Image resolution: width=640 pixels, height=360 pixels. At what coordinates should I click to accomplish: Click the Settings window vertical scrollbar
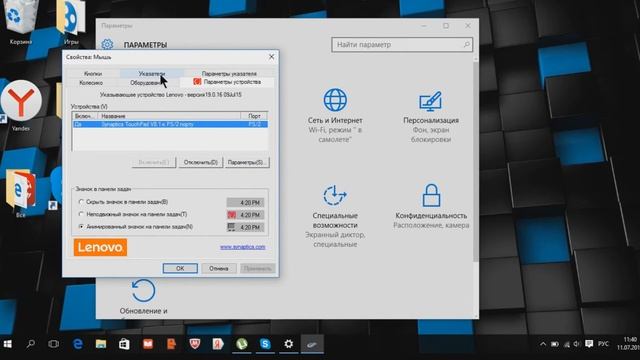(476, 163)
